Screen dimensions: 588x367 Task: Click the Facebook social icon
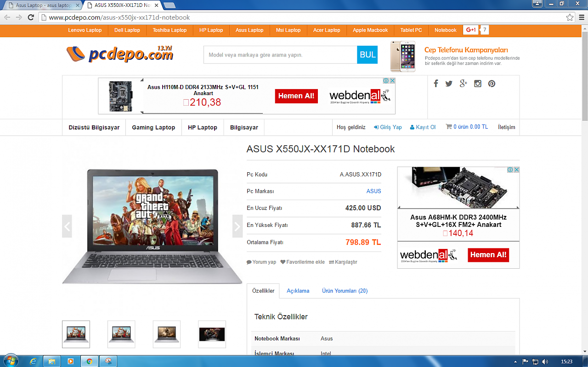coord(436,84)
